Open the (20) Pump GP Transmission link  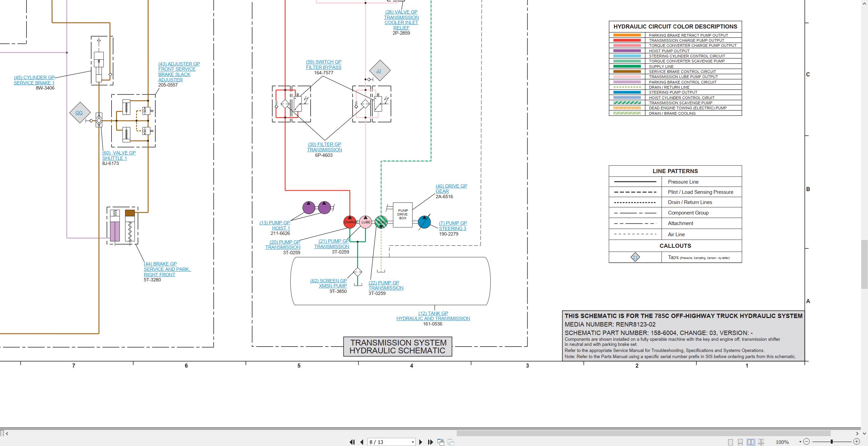click(x=283, y=244)
